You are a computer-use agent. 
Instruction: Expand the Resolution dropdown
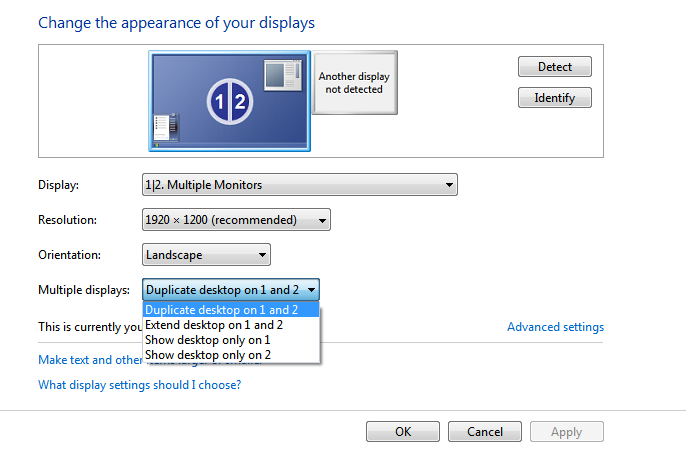tap(236, 220)
